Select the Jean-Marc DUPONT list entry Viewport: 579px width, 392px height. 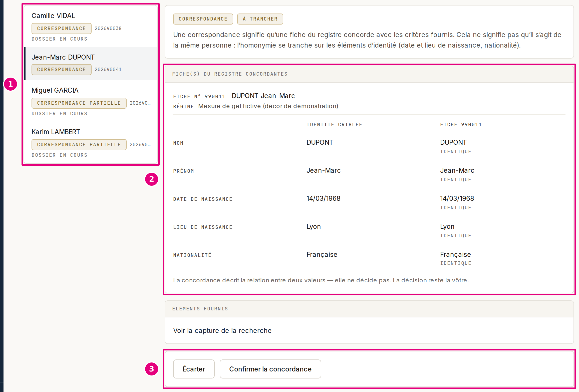91,64
